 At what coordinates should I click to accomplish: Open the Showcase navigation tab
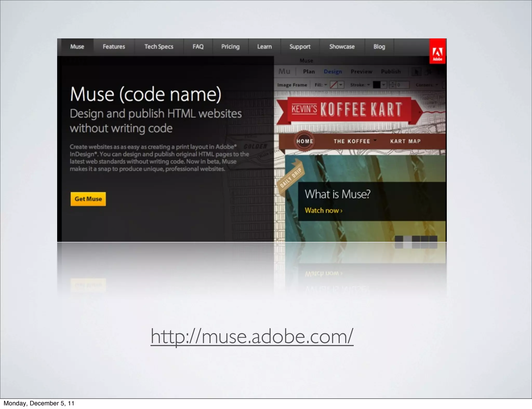click(342, 47)
